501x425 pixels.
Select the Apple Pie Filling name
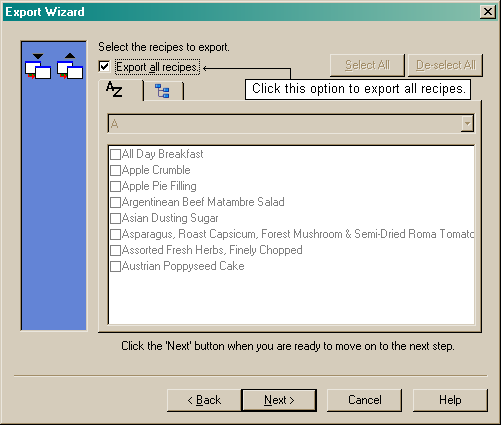click(x=159, y=186)
